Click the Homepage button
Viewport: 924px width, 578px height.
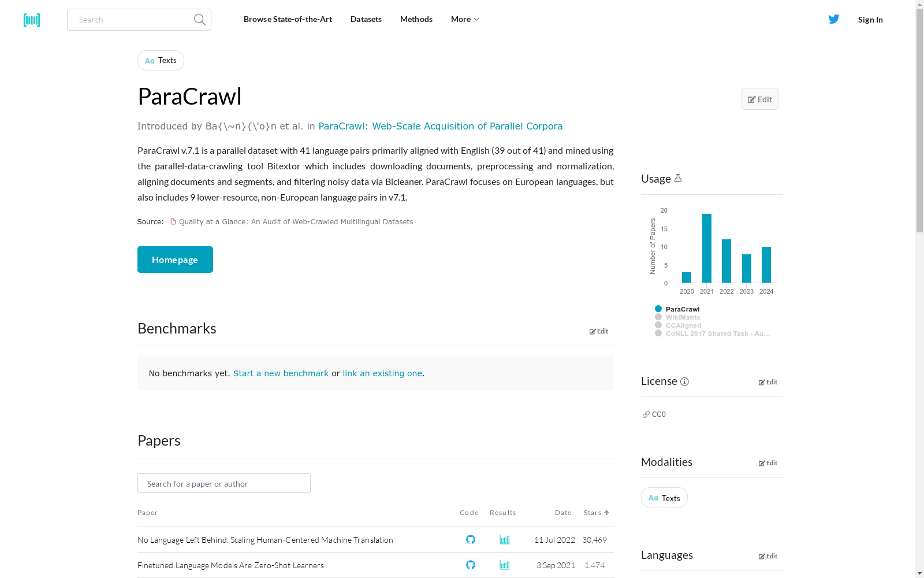click(174, 259)
